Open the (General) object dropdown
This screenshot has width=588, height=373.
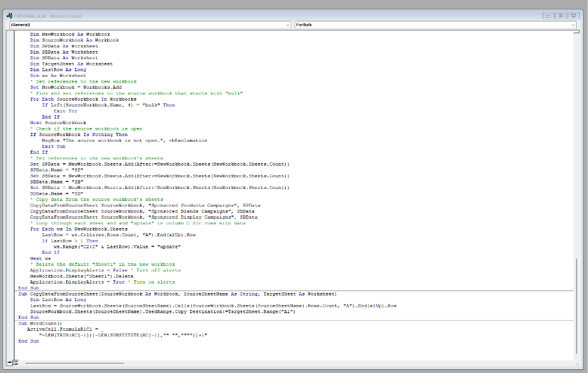tap(288, 25)
